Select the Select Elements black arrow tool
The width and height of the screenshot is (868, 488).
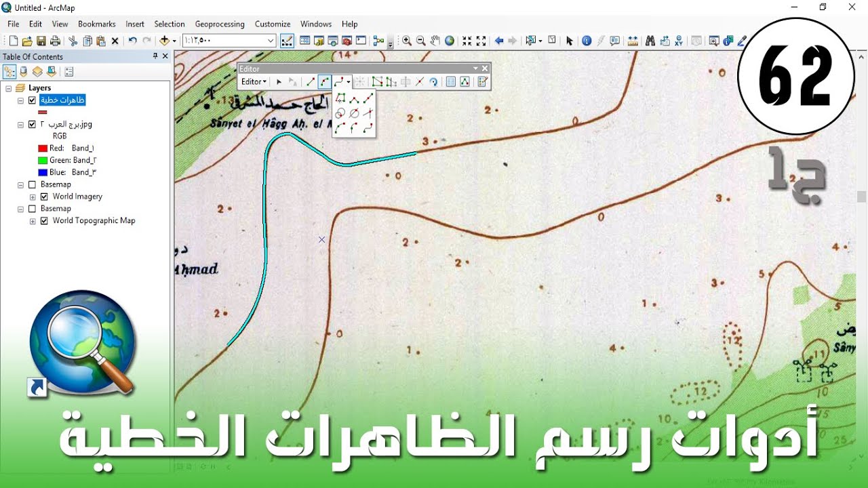click(569, 41)
